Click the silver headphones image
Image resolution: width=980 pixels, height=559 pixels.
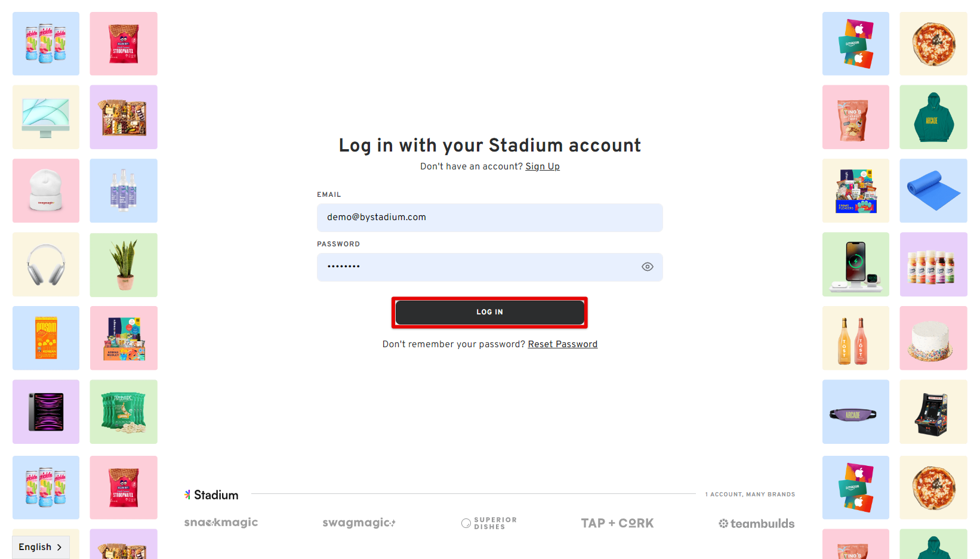coord(45,264)
